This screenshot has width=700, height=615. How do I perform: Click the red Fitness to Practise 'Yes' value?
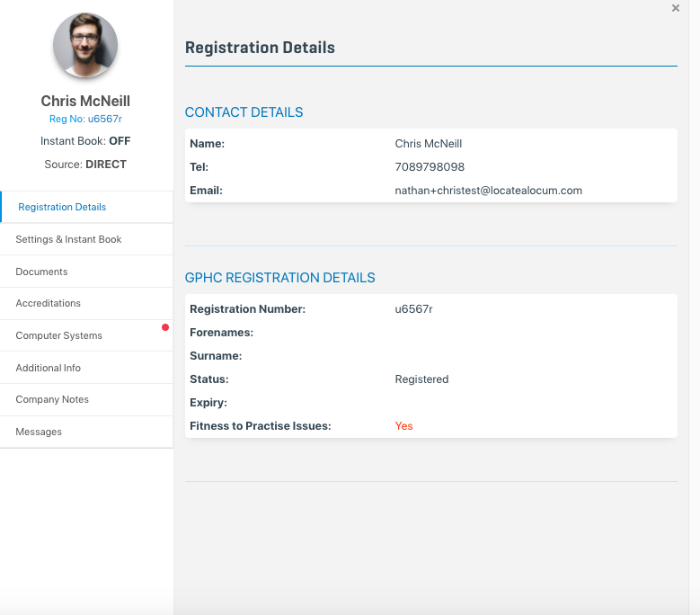tap(403, 426)
